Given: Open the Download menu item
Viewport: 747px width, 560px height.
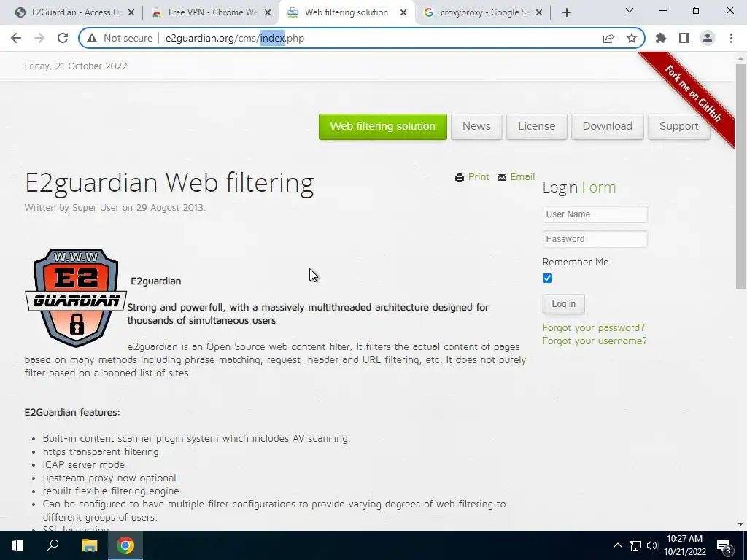Looking at the screenshot, I should tap(608, 127).
